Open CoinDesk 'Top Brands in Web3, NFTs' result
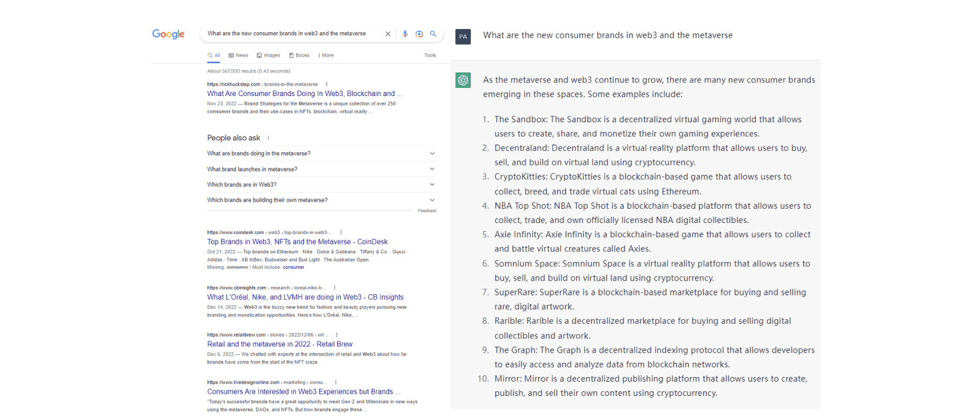The height and width of the screenshot is (420, 980). pyautogui.click(x=297, y=242)
